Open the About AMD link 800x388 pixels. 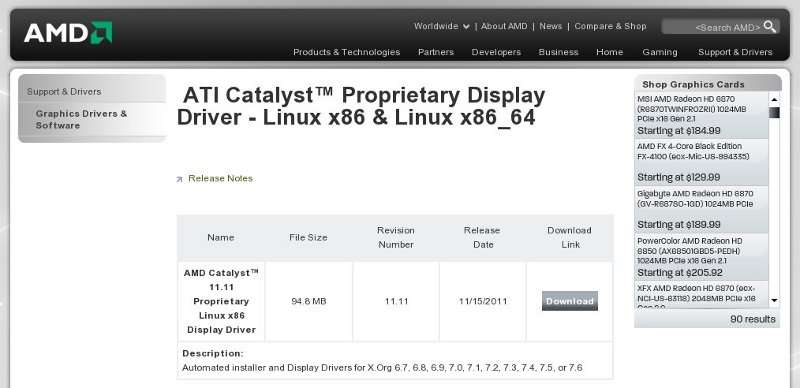(504, 26)
